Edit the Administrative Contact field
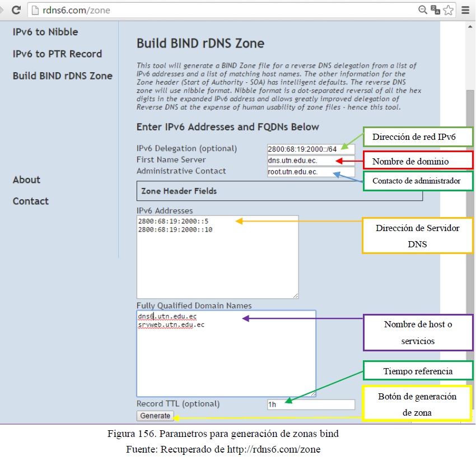The width and height of the screenshot is (476, 461). click(311, 172)
